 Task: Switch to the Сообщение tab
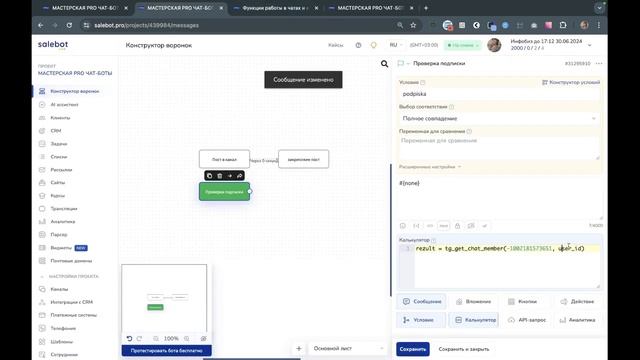421,302
